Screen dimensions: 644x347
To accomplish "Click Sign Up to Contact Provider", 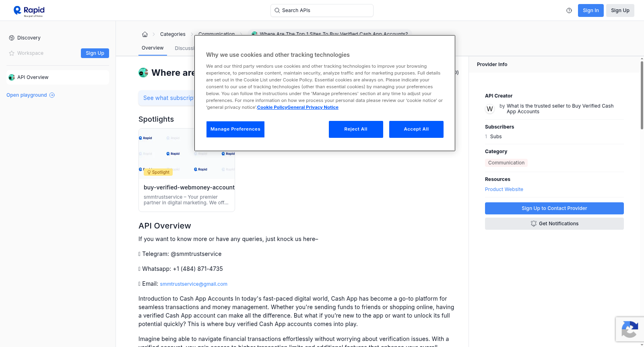I will (x=554, y=208).
